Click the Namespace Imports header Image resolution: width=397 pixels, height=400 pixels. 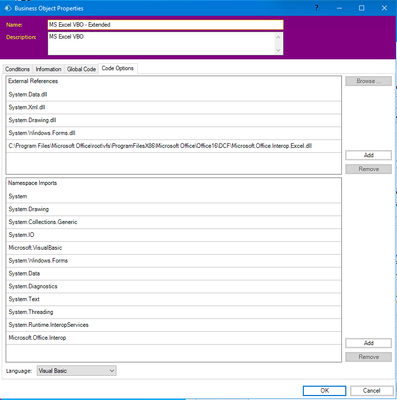point(32,183)
